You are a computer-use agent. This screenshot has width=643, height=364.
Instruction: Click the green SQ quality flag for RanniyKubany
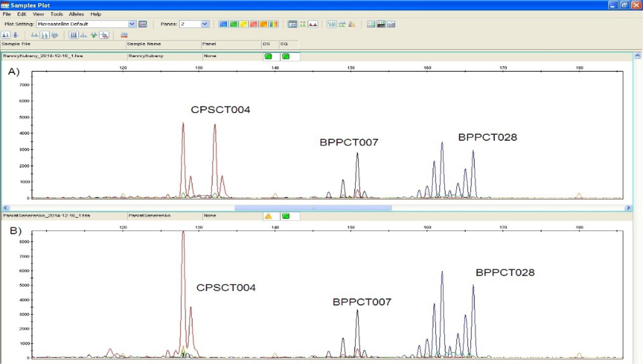click(x=286, y=56)
